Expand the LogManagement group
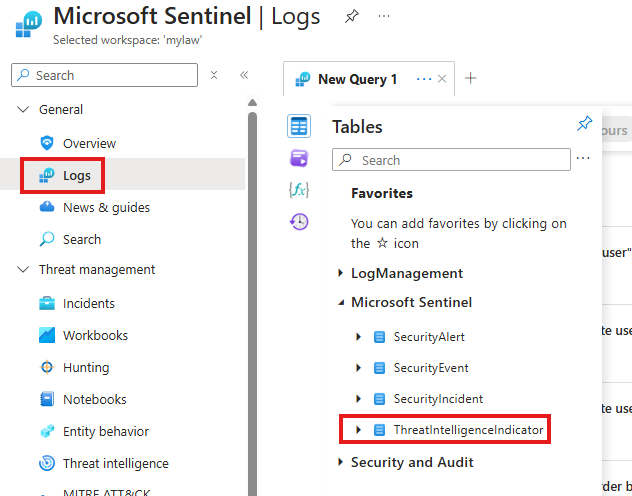 [341, 273]
